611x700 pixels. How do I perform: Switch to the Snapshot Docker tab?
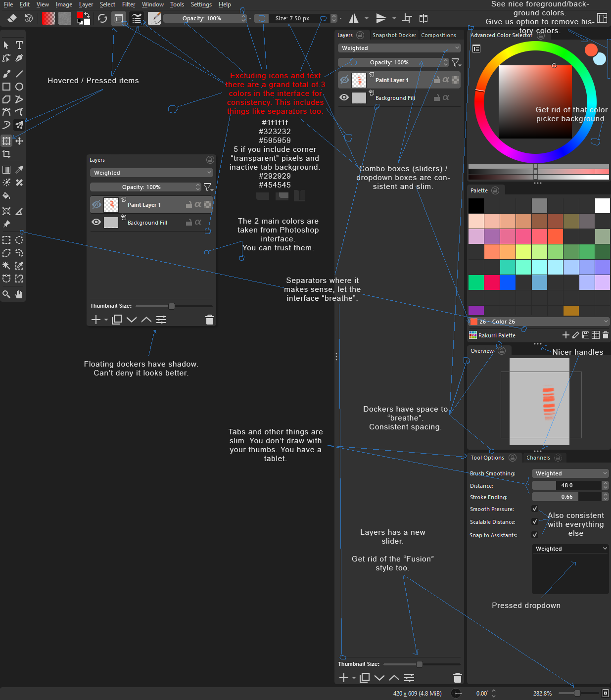point(394,35)
